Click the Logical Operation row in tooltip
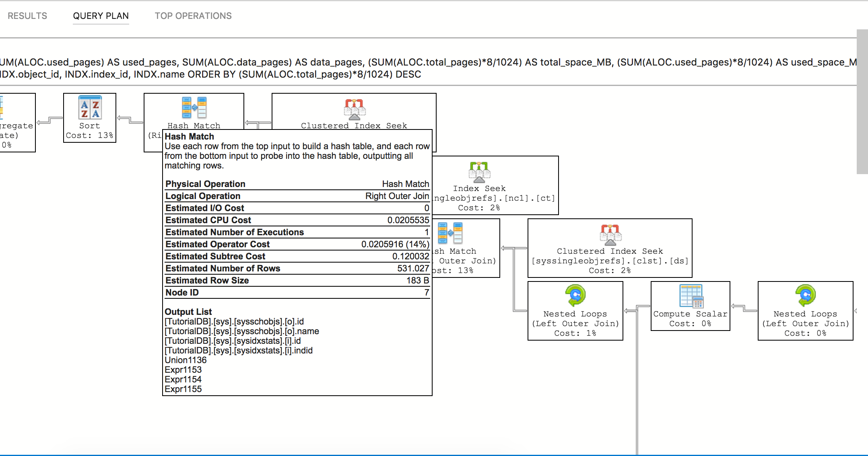868x456 pixels. point(297,196)
